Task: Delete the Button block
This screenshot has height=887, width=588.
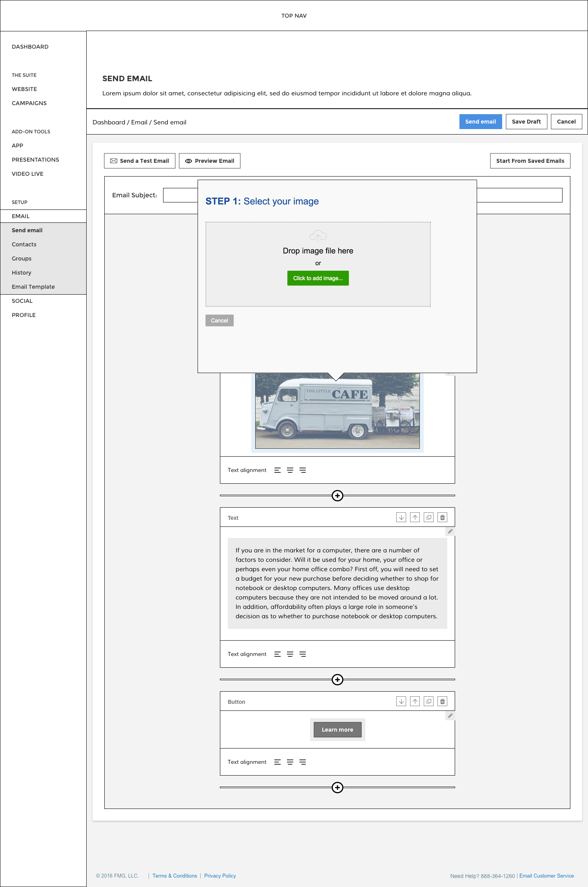Action: click(442, 701)
